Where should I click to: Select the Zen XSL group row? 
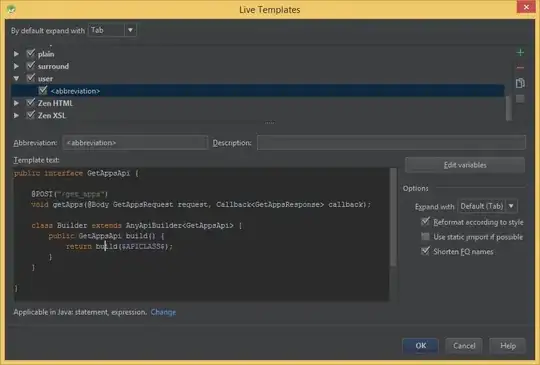tap(258, 115)
